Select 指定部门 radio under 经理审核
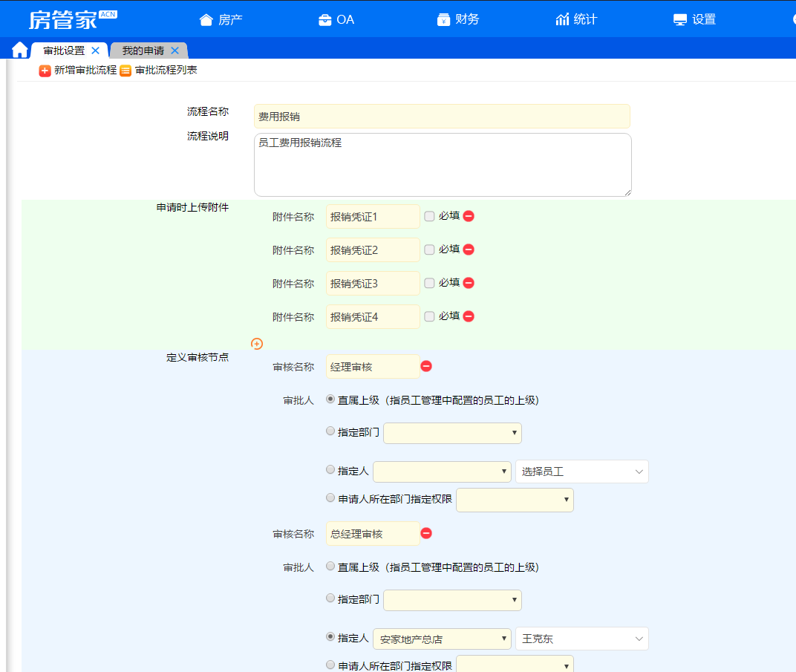The height and width of the screenshot is (672, 796). tap(330, 431)
